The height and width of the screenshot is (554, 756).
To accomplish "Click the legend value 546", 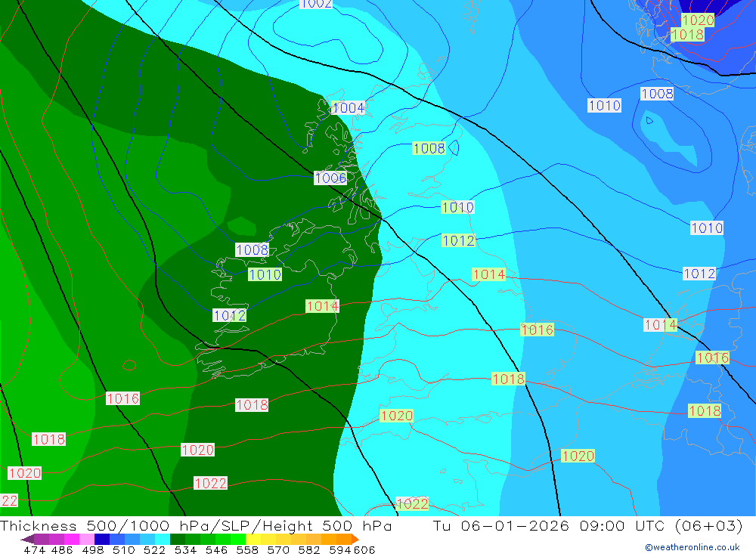I will click(x=216, y=549).
